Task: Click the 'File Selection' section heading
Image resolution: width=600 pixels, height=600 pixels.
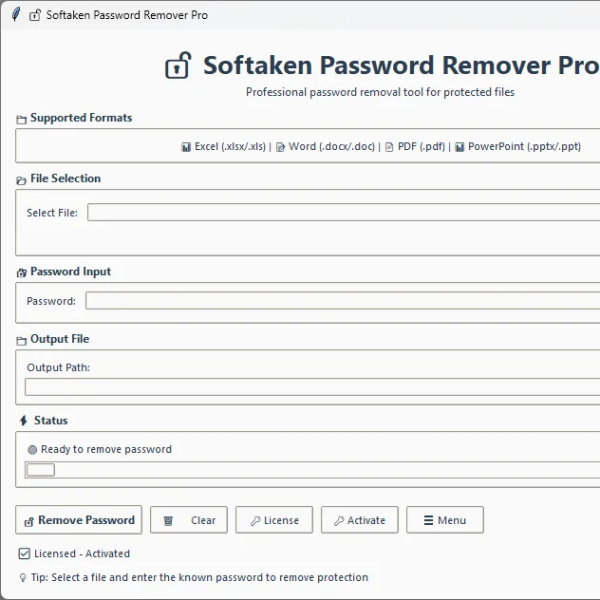Action: [65, 178]
